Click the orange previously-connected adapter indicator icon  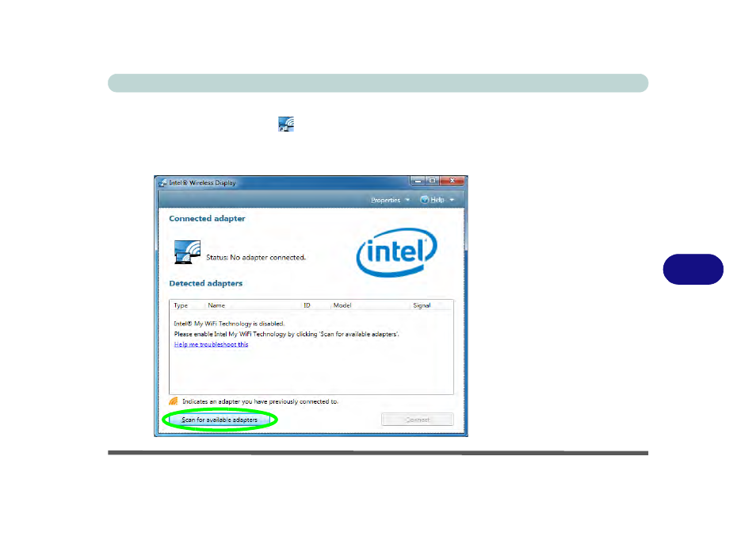(x=174, y=401)
